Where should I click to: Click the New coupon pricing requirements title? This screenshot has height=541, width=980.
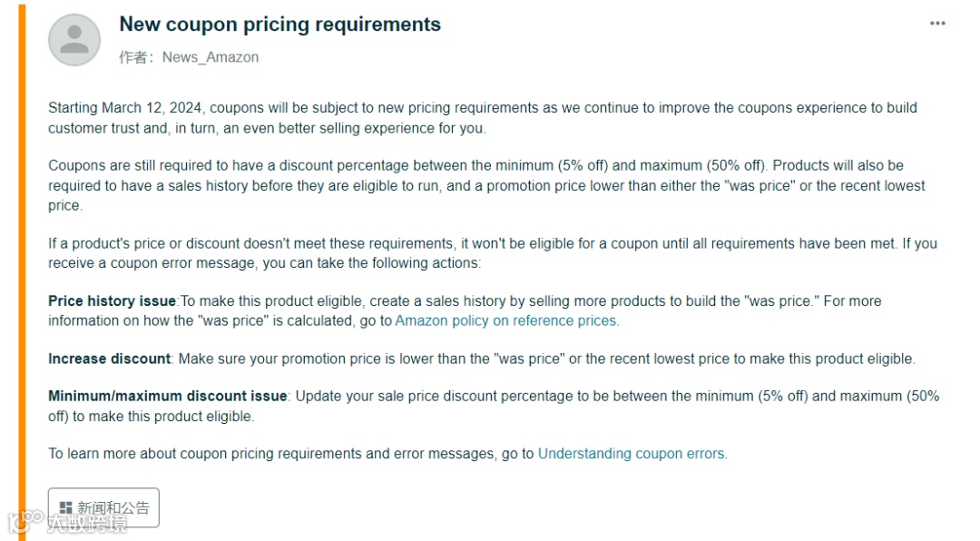(x=279, y=25)
